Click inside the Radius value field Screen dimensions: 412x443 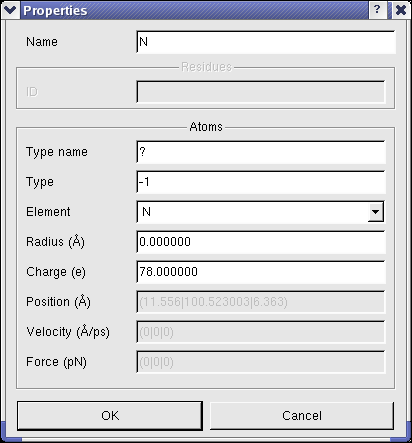point(261,242)
